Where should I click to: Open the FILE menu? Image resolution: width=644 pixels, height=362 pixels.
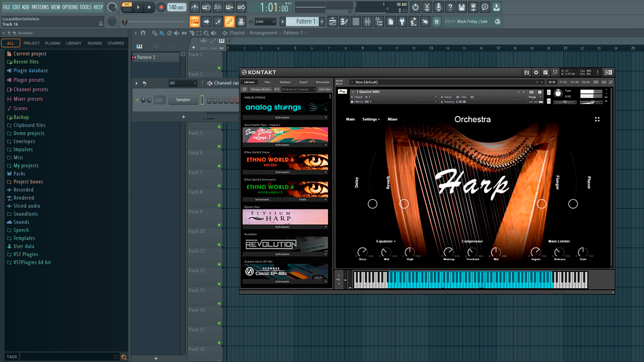[x=7, y=7]
